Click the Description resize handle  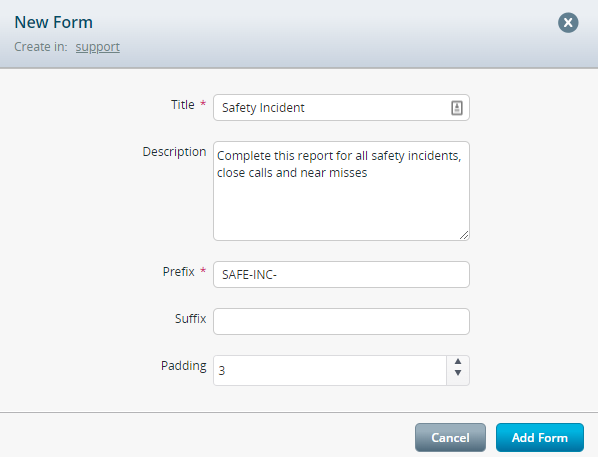point(464,235)
